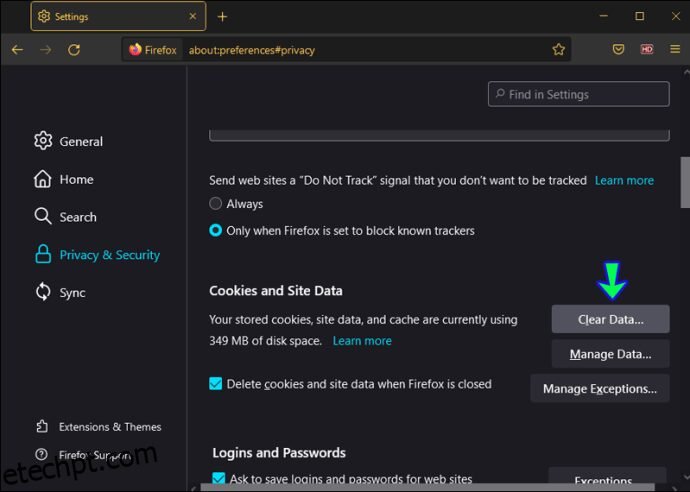Click the Privacy lock icon

(43, 254)
